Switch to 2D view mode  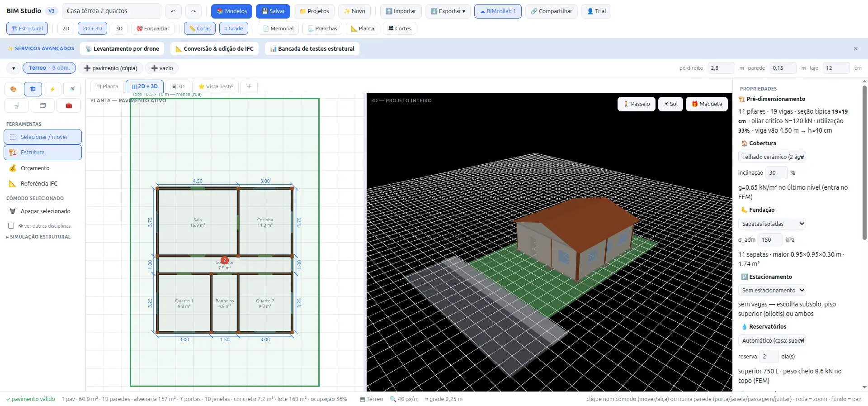coord(66,29)
